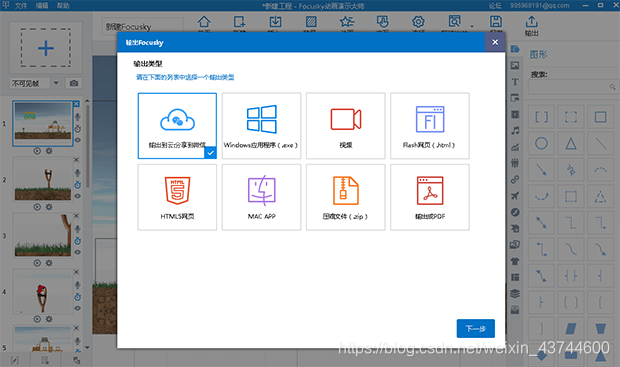The height and width of the screenshot is (367, 620).
Task: Insert the circle shape
Action: pos(541,143)
